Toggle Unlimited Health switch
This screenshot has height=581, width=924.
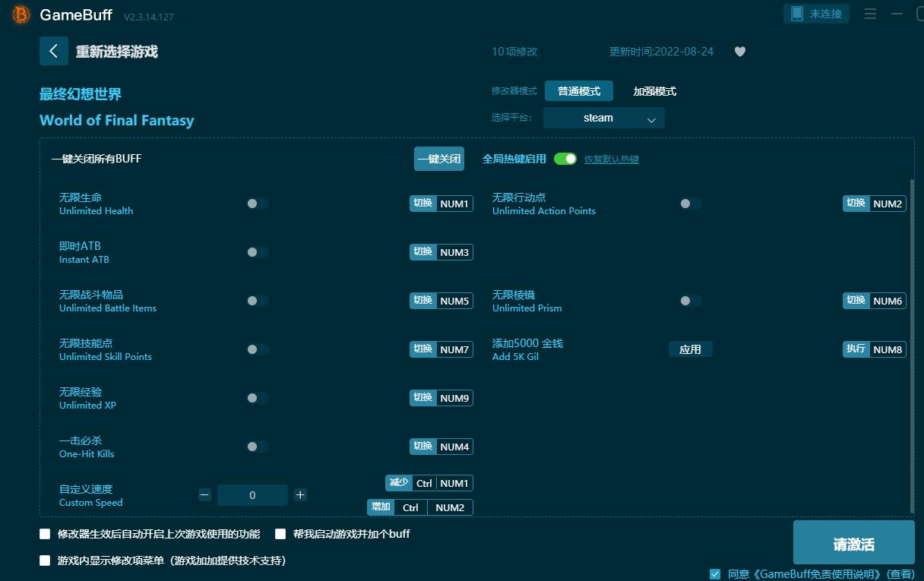257,204
